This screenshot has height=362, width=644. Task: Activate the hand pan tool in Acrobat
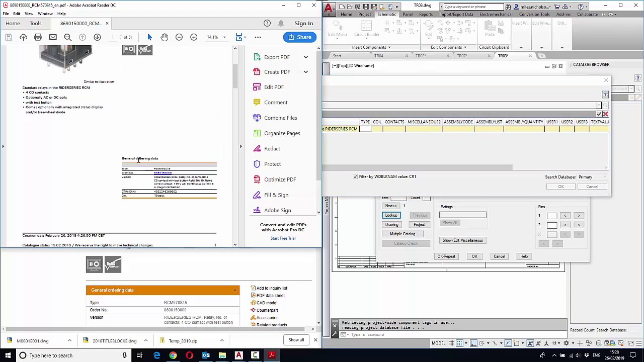tap(164, 37)
